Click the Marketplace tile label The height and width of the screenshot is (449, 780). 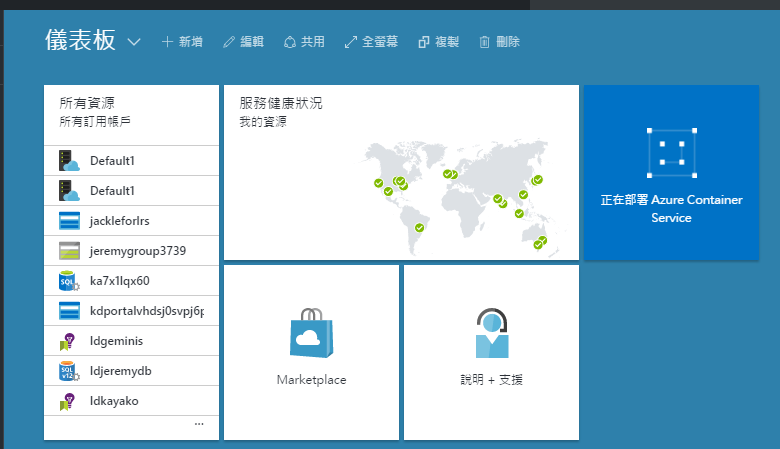click(311, 380)
